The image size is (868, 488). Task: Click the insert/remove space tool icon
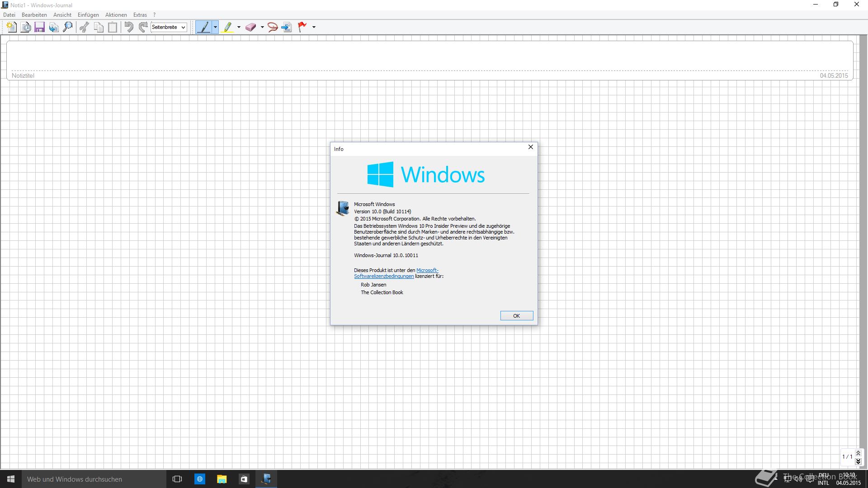click(286, 27)
